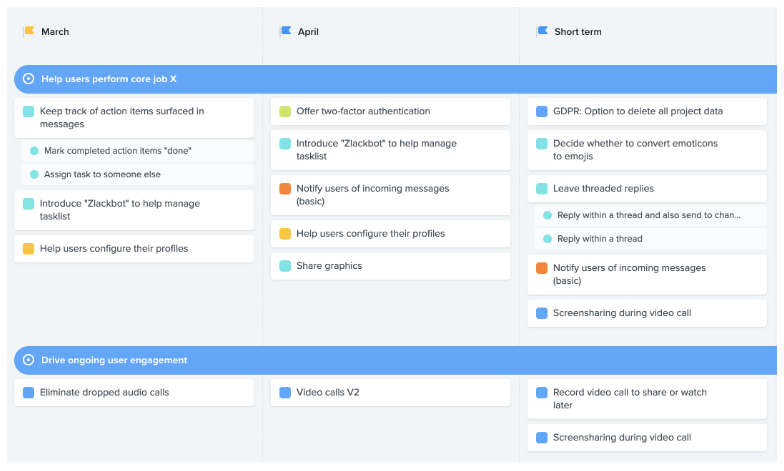
Task: Click blue square on GDPR delete project data
Action: pyautogui.click(x=542, y=111)
